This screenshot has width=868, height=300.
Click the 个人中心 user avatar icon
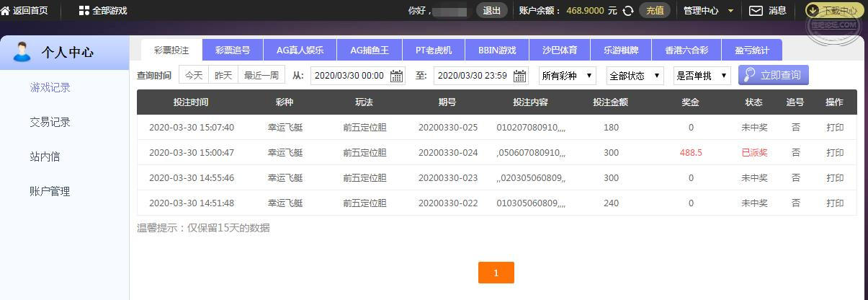click(x=22, y=52)
